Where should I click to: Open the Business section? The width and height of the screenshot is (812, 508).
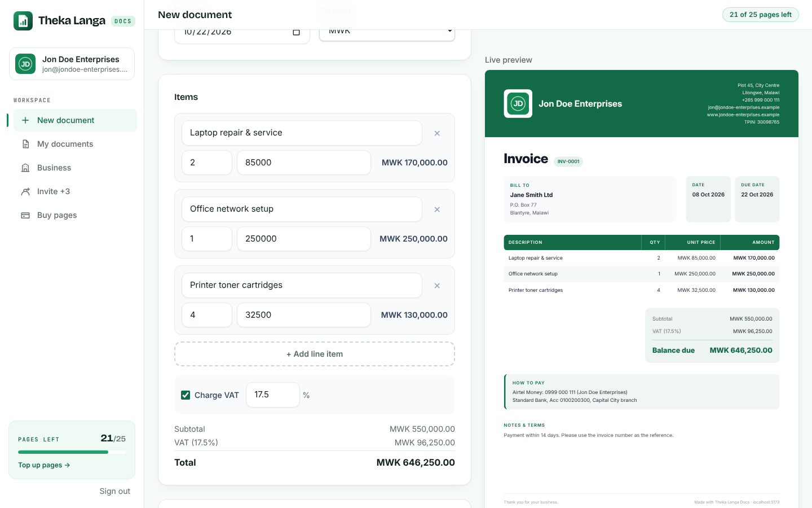(x=75, y=168)
